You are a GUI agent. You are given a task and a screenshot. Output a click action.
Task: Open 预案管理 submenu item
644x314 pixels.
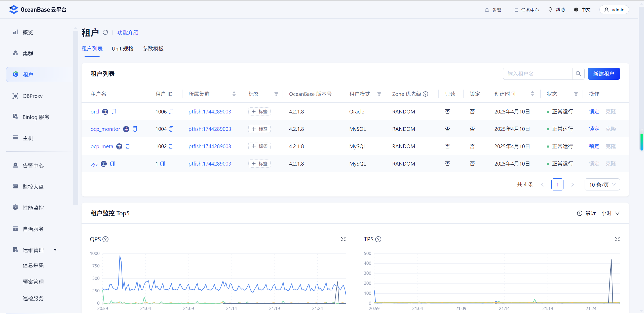(x=33, y=282)
